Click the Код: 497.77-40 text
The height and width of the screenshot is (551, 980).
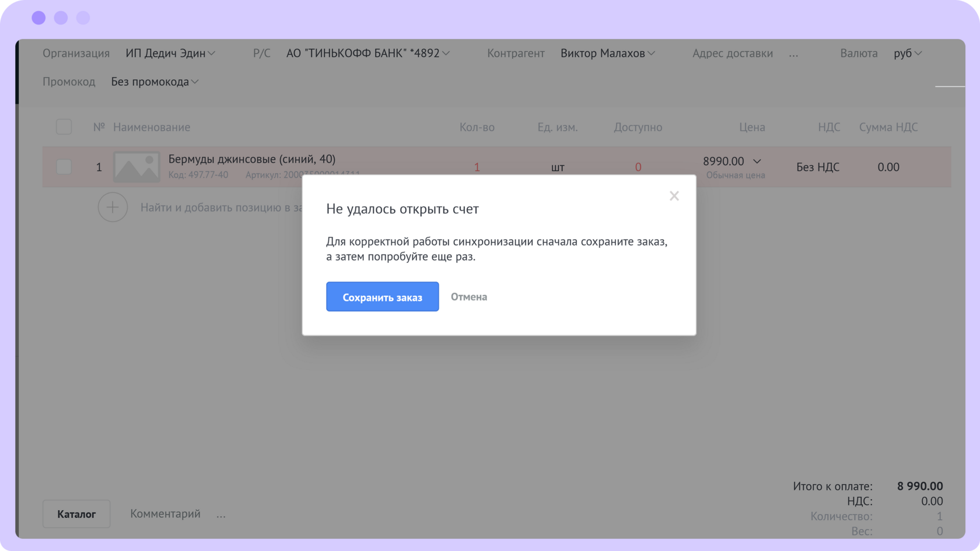(198, 175)
